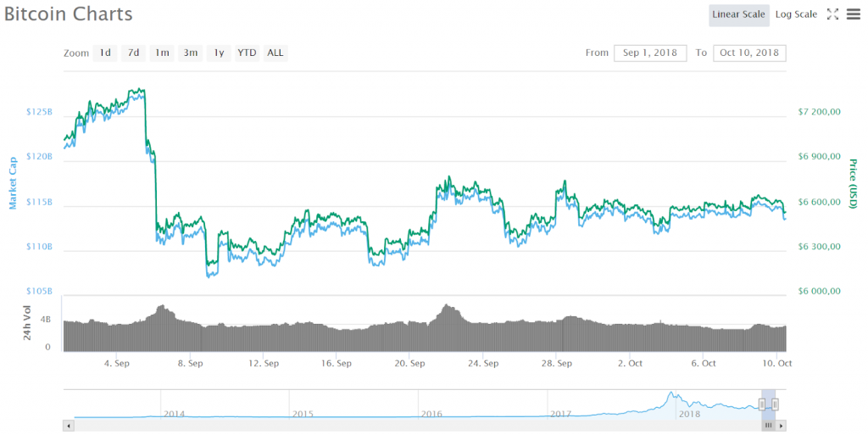This screenshot has height=435, width=868.
Task: Open the From date field
Action: pos(649,53)
